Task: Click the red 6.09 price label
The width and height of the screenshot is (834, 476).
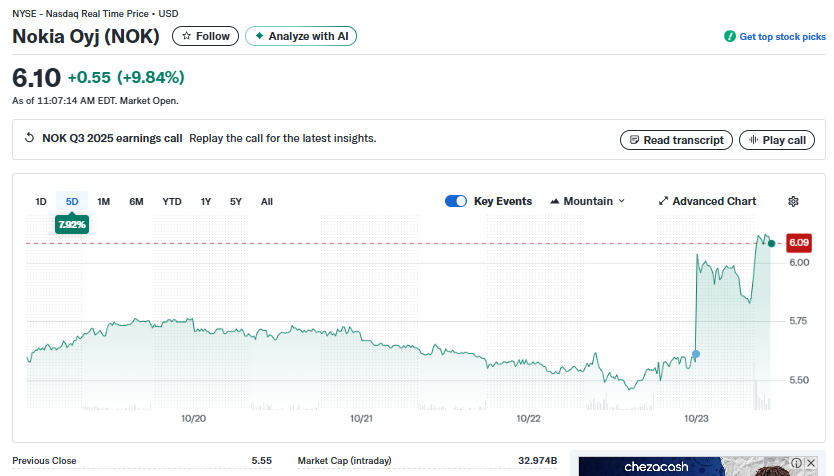Action: click(x=798, y=243)
